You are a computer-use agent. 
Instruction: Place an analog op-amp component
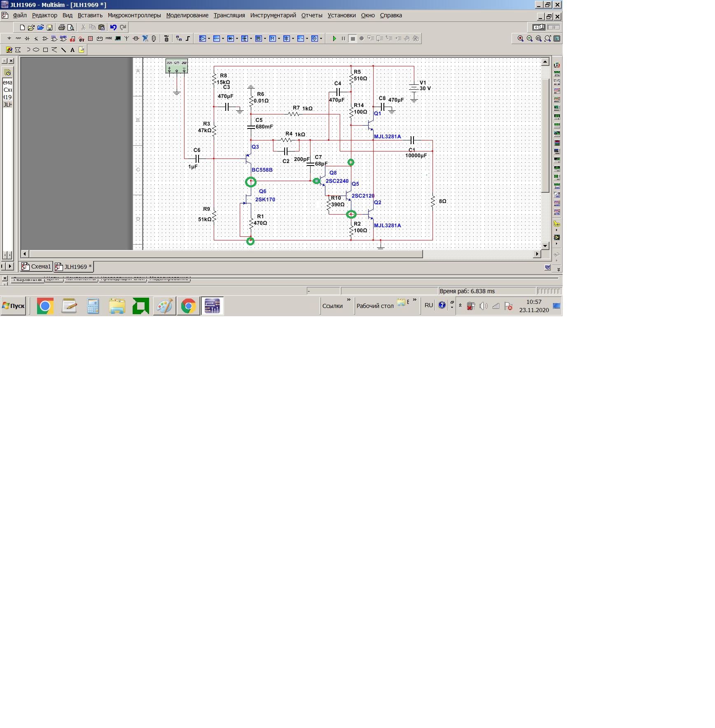coord(45,38)
